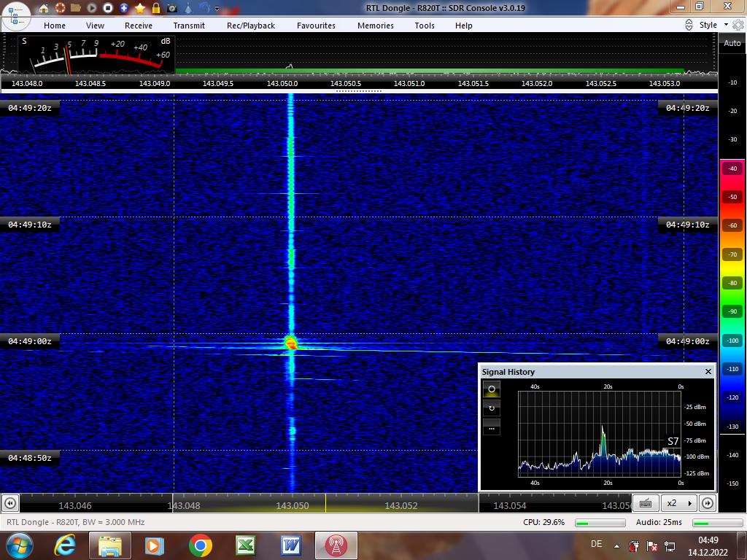
Task: Click the action center flag tray icon
Action: (651, 546)
